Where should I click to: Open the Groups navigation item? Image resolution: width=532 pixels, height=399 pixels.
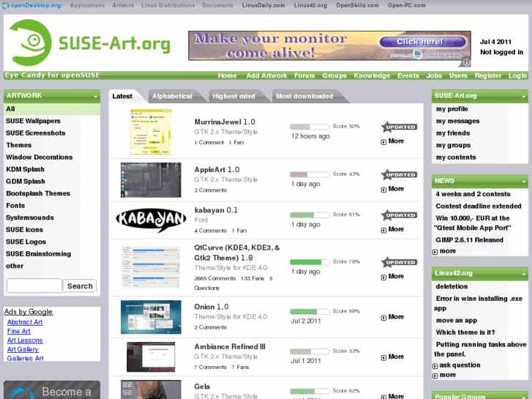[x=334, y=75]
